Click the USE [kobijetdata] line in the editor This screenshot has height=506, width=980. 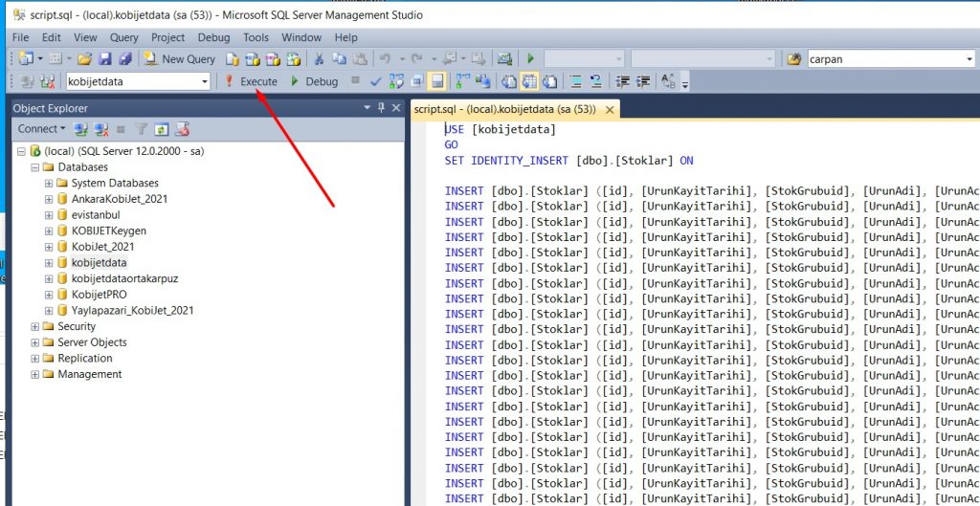coord(500,129)
